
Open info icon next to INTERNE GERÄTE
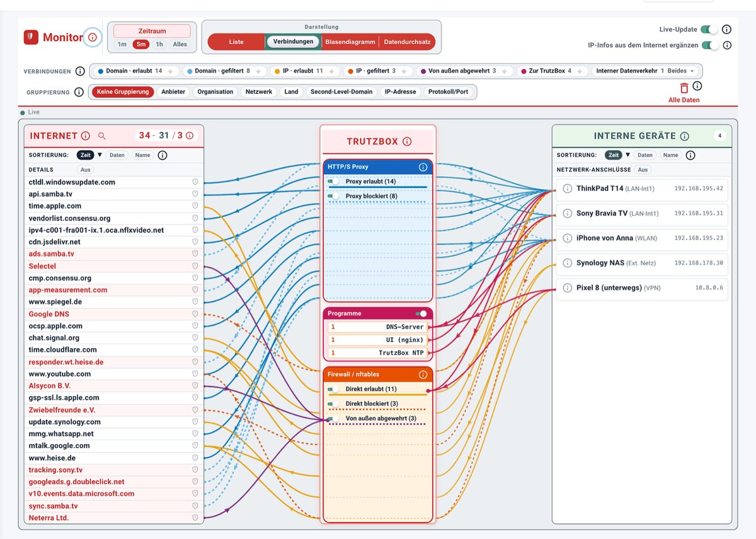click(685, 136)
